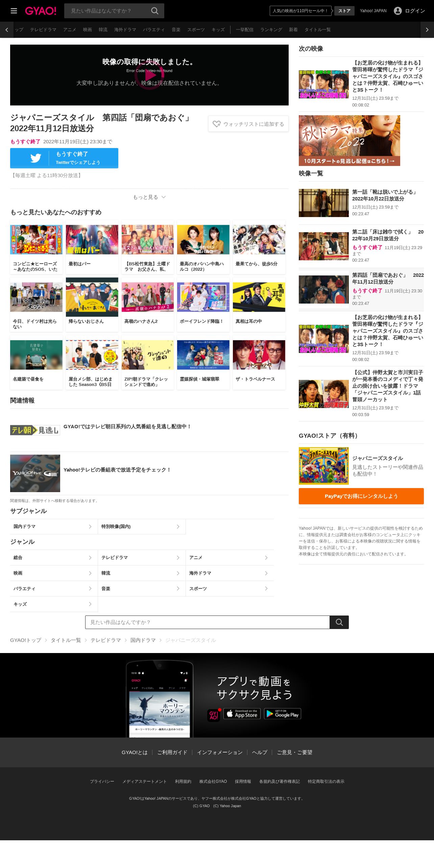Screen dimensions: 434x868
Task: Click the header search magnifier icon
Action: (x=155, y=11)
